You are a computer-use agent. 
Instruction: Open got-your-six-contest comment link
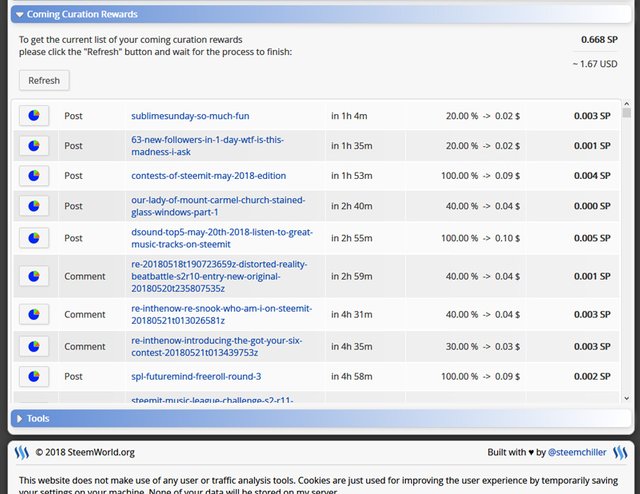tap(217, 346)
